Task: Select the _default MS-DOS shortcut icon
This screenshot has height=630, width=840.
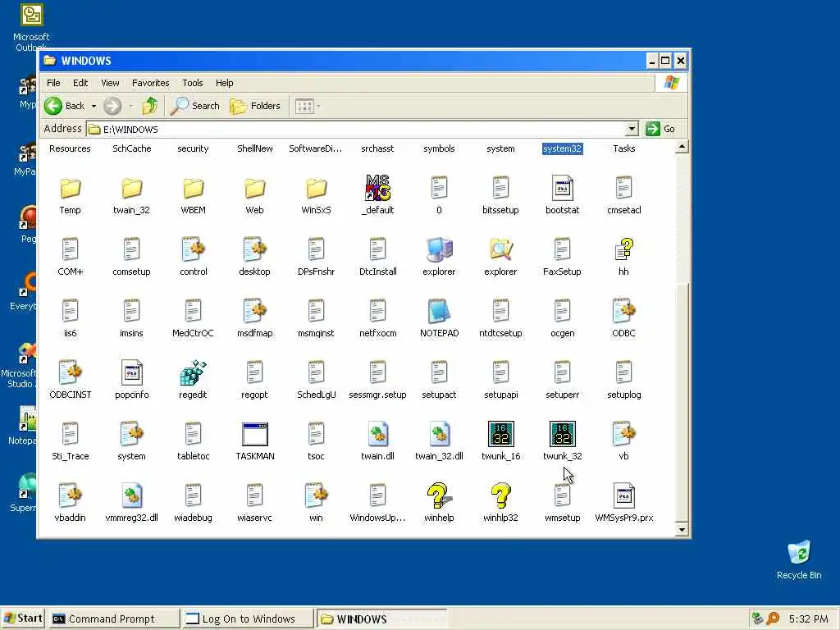Action: 377,188
